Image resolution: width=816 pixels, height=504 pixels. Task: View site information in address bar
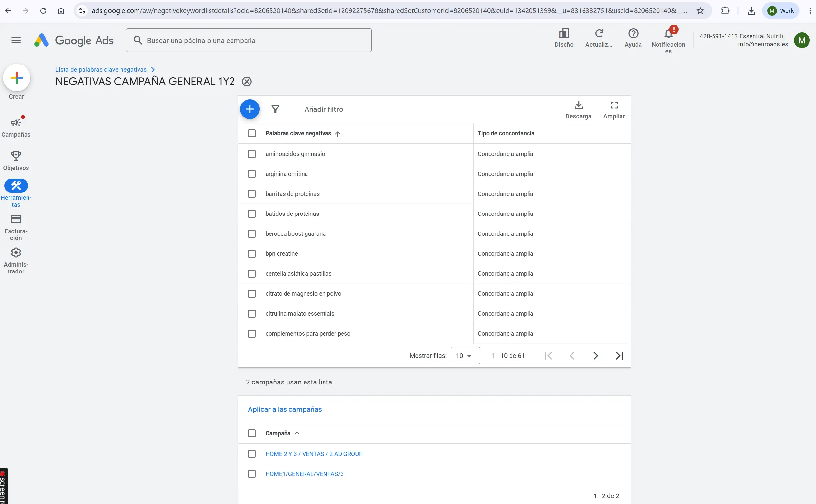(82, 11)
